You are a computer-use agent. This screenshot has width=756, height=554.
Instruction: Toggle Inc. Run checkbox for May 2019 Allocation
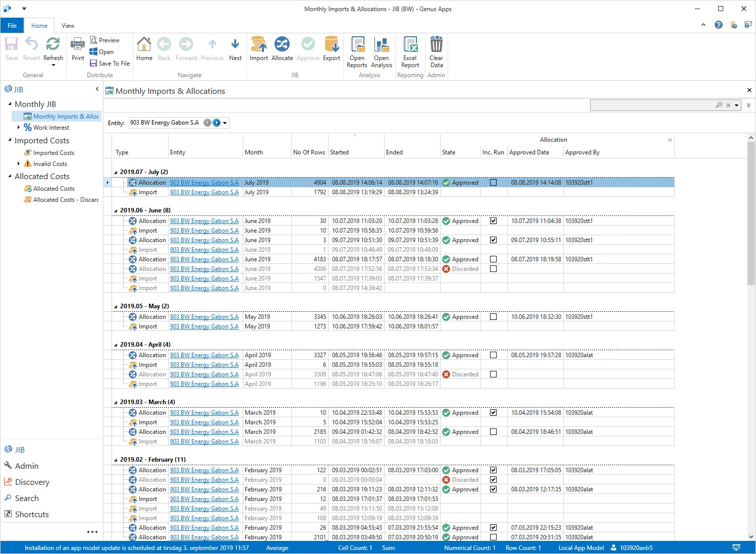pyautogui.click(x=494, y=317)
